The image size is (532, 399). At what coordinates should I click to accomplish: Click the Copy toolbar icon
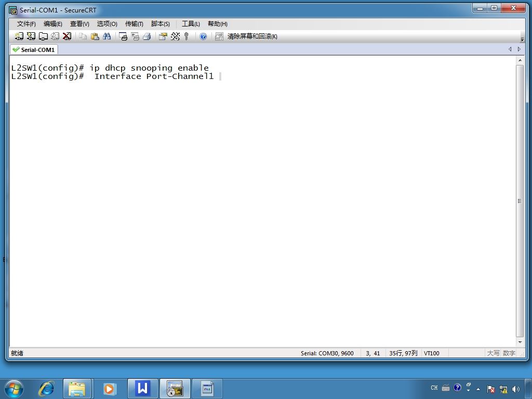point(83,36)
